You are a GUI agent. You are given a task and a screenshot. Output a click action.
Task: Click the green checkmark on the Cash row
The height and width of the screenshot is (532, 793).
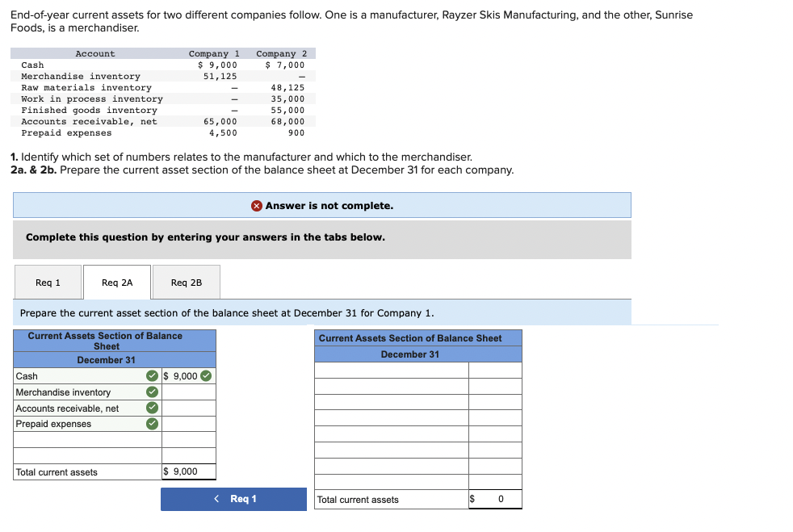pos(153,375)
